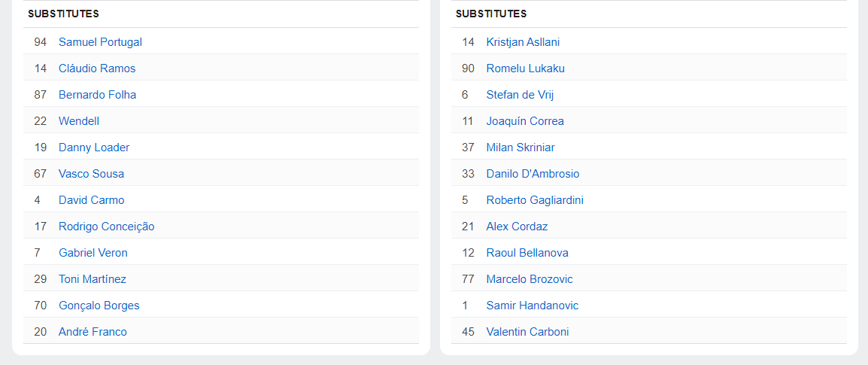
Task: Open Samuel Portugal's player page
Action: (100, 42)
